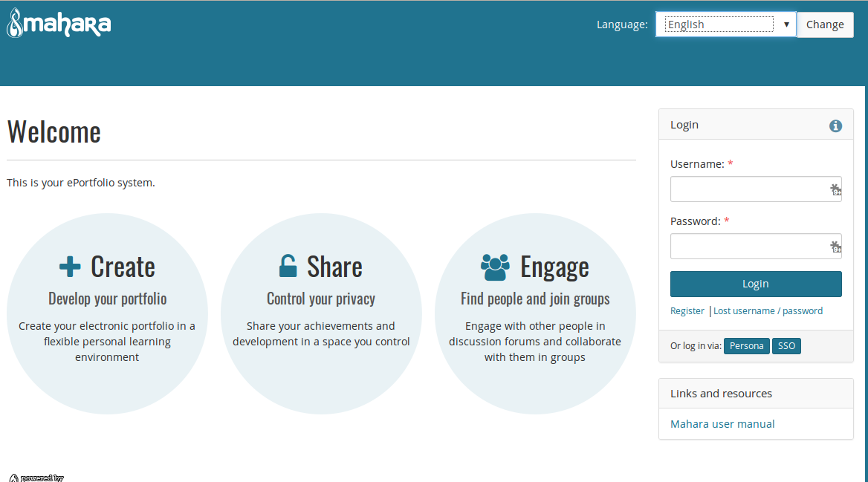Click the Share heading
Image resolution: width=868 pixels, height=482 pixels.
click(334, 267)
